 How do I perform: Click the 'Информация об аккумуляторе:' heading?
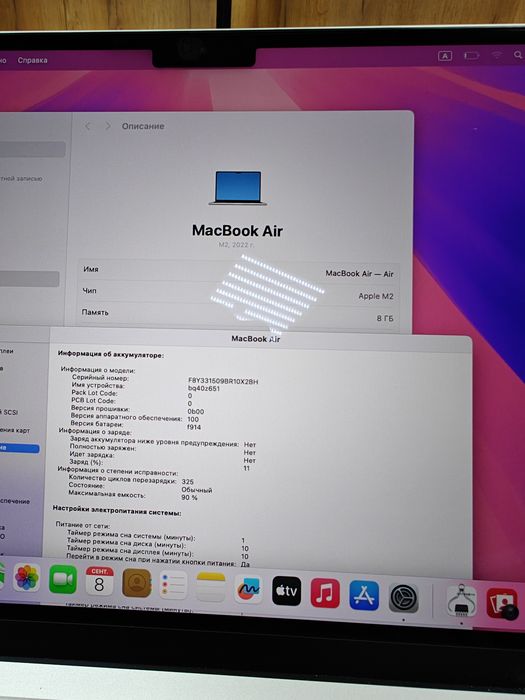click(111, 354)
